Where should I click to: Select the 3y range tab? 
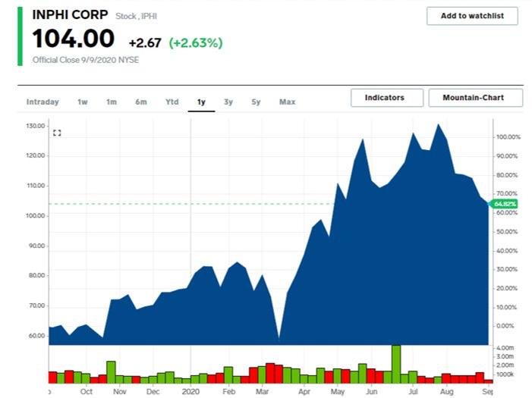click(228, 102)
